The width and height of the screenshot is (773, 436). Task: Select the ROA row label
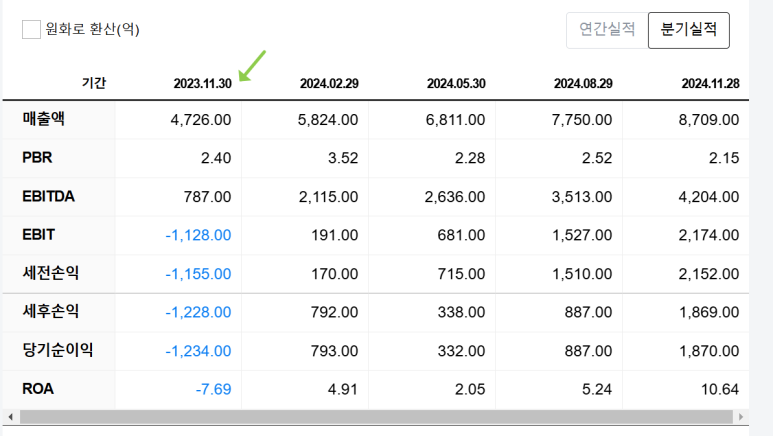[x=38, y=389]
